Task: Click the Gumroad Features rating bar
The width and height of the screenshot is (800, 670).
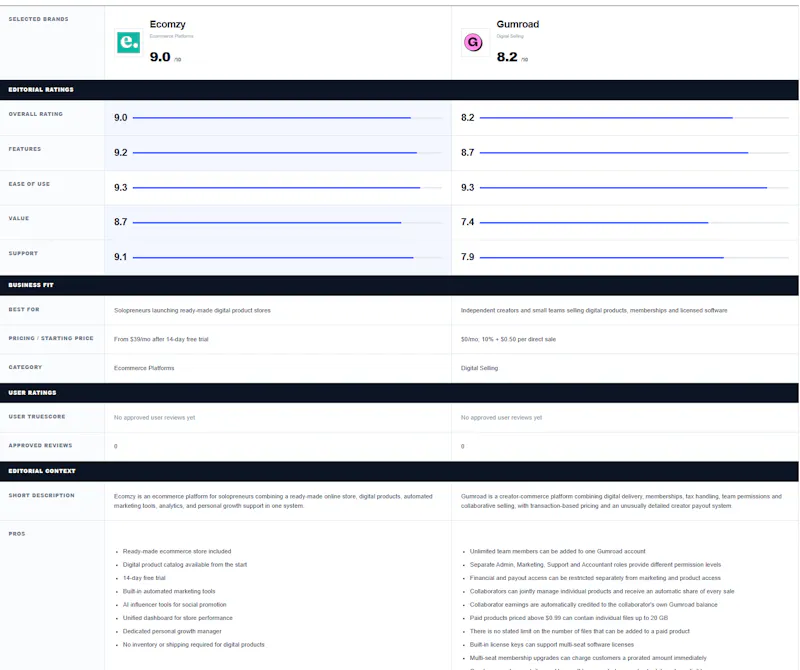Action: (x=634, y=153)
